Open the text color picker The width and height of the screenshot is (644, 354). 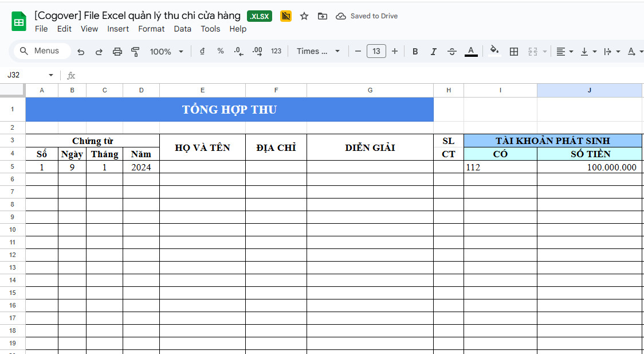470,51
